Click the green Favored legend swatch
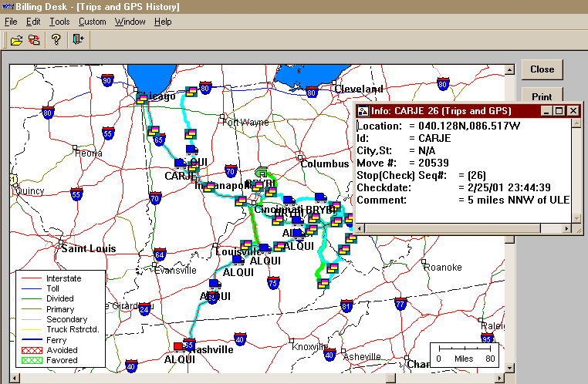The width and height of the screenshot is (588, 384). pyautogui.click(x=32, y=360)
